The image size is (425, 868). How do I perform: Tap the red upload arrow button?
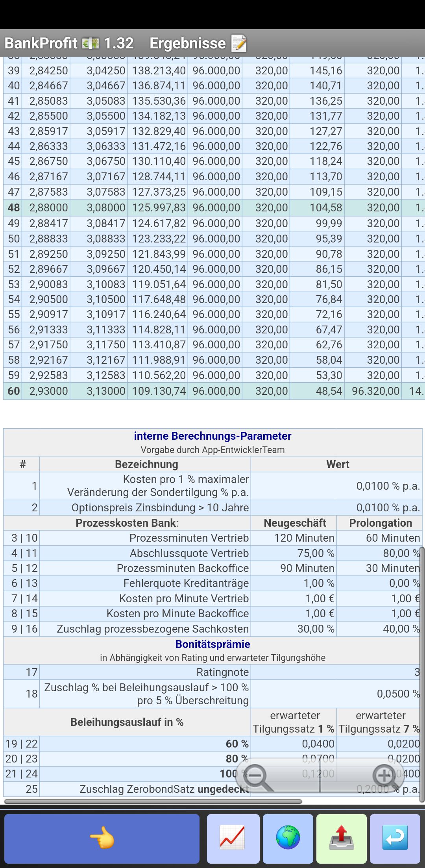[342, 838]
